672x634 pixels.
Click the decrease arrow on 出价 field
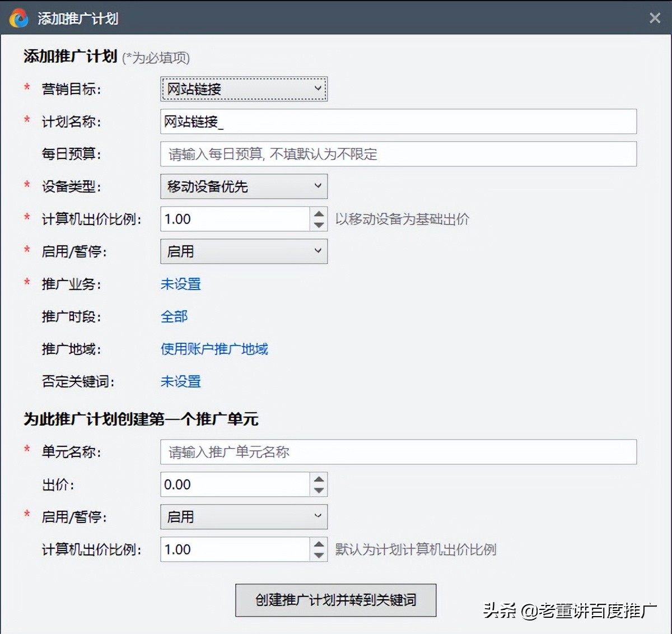[318, 490]
